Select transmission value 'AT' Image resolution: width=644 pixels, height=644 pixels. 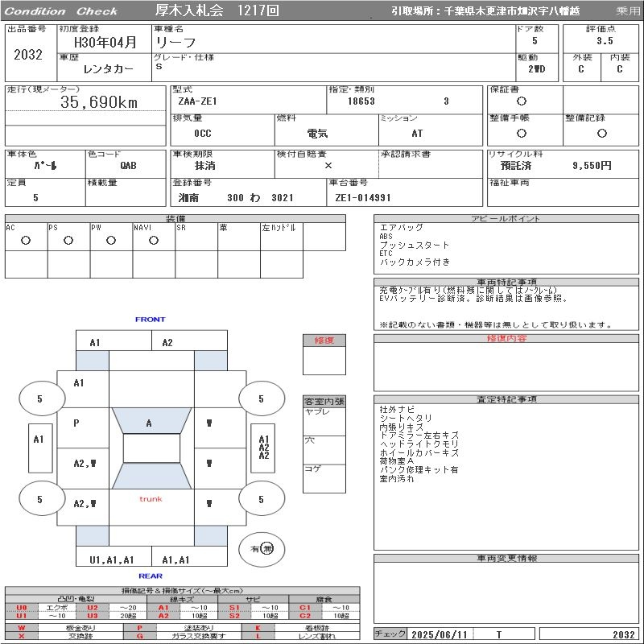417,134
